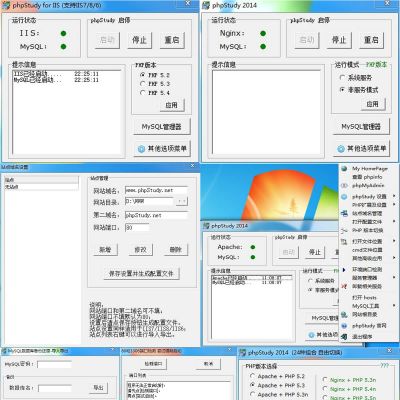400x400 pixels.
Task: Open the 打开 hosts menu entry
Action: pyautogui.click(x=364, y=297)
